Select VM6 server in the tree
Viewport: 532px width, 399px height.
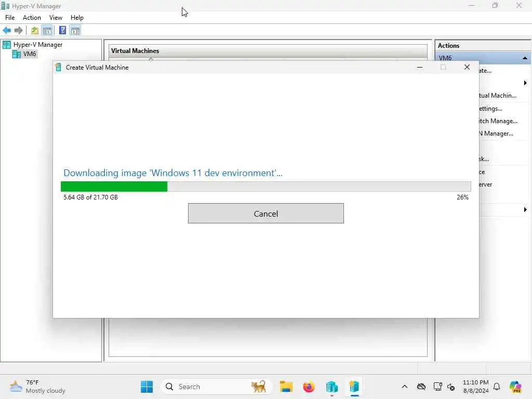point(30,54)
